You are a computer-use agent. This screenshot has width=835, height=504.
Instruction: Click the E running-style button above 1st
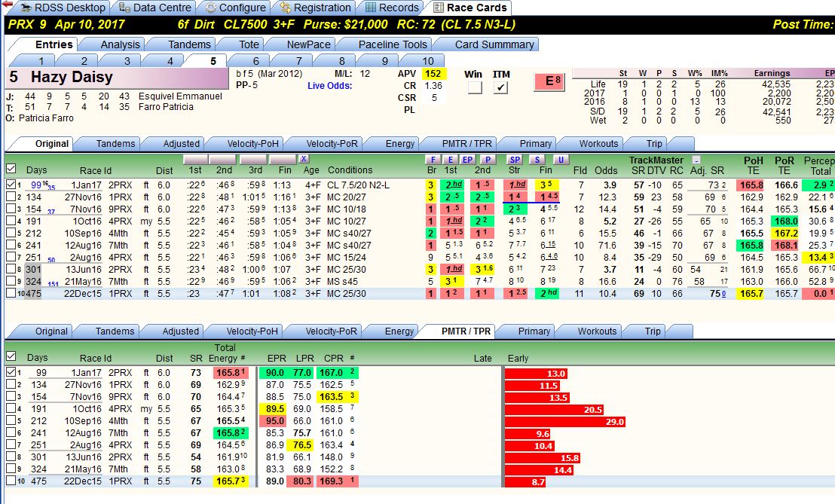pos(451,159)
